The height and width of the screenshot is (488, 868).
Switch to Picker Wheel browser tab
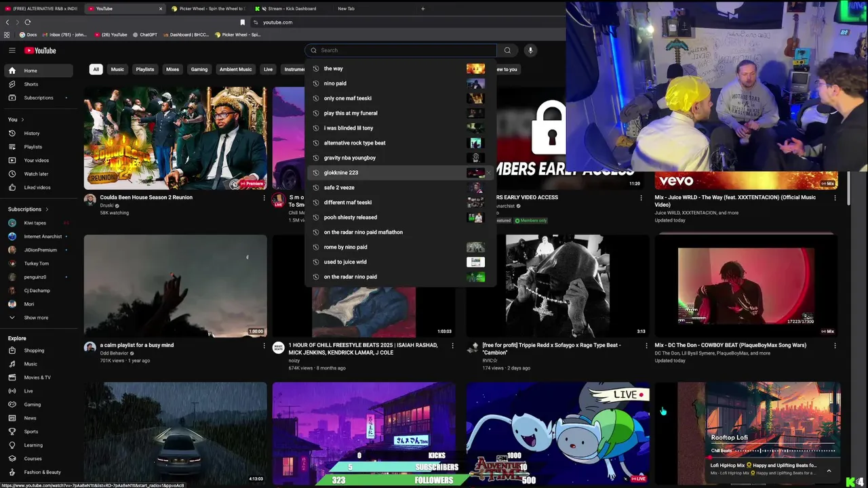[x=208, y=9]
